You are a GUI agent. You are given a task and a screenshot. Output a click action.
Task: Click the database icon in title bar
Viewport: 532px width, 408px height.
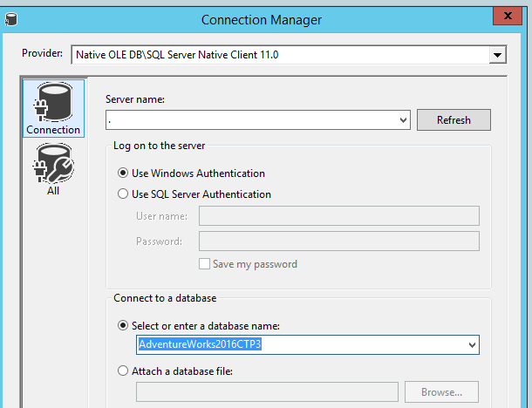pyautogui.click(x=10, y=19)
